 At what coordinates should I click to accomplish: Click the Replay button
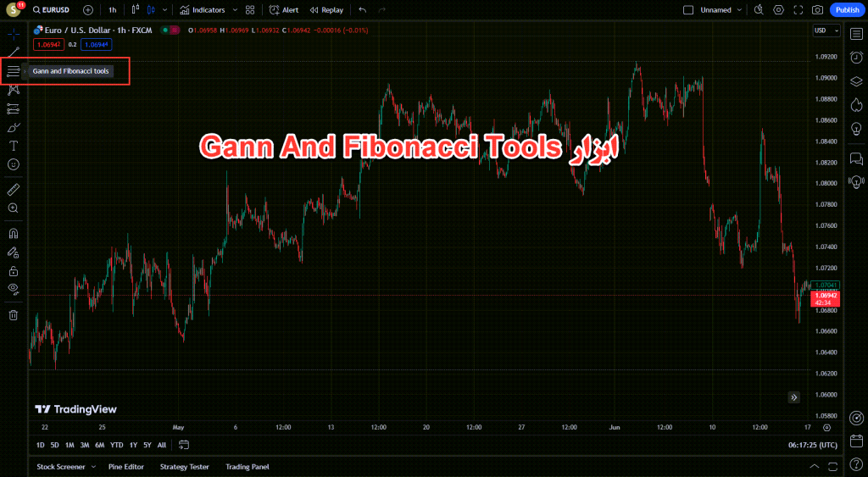coord(326,10)
